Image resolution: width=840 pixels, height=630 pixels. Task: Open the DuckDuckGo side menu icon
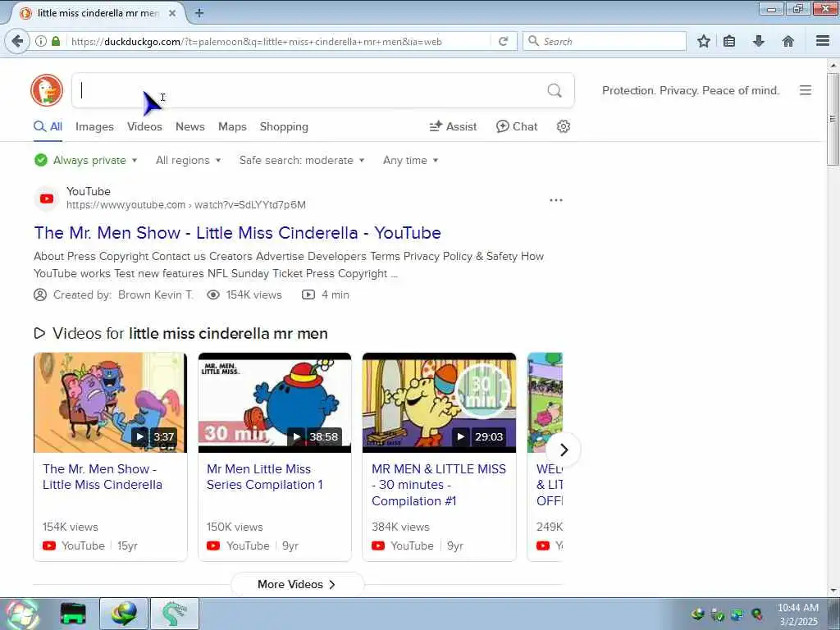(806, 90)
